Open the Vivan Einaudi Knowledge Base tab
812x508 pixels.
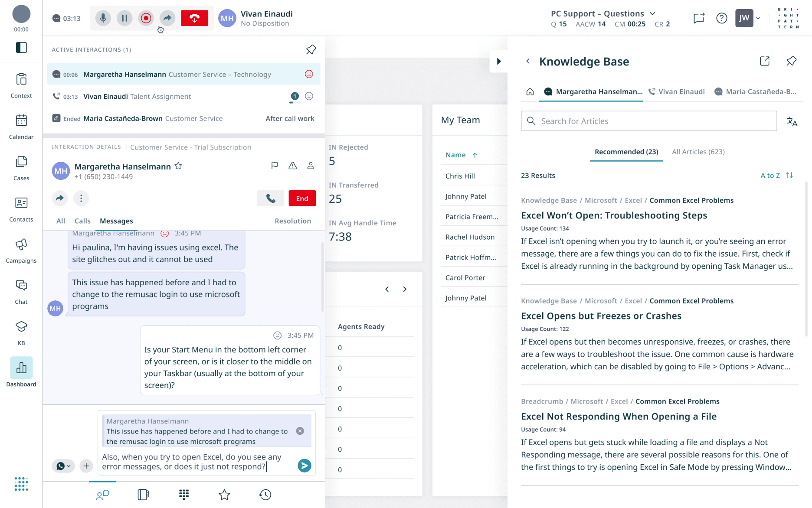(677, 91)
